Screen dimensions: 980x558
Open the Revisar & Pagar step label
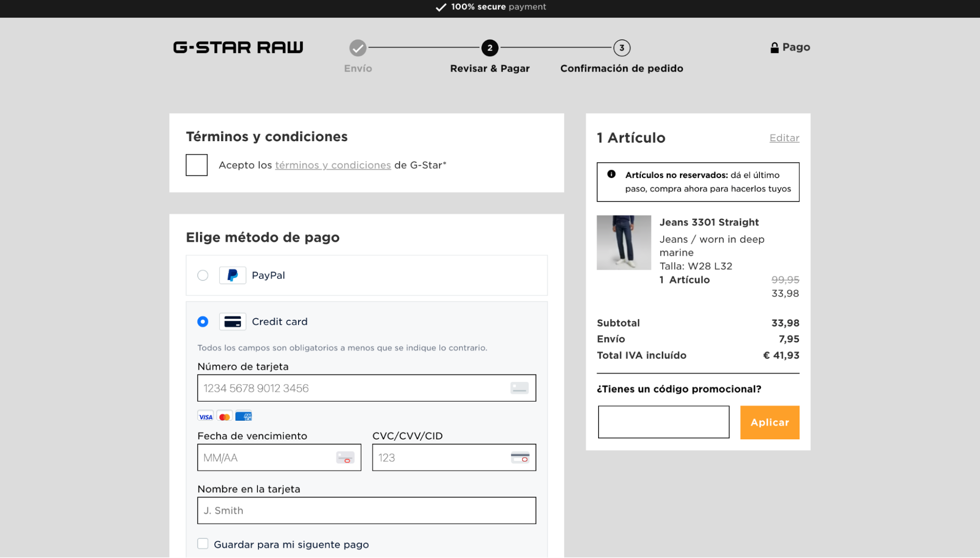tap(490, 68)
